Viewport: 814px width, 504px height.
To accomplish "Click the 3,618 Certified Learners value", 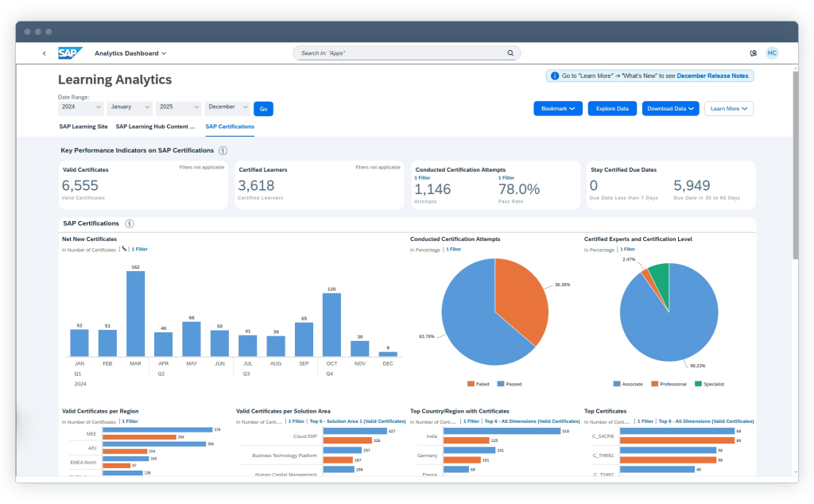I will (x=256, y=186).
